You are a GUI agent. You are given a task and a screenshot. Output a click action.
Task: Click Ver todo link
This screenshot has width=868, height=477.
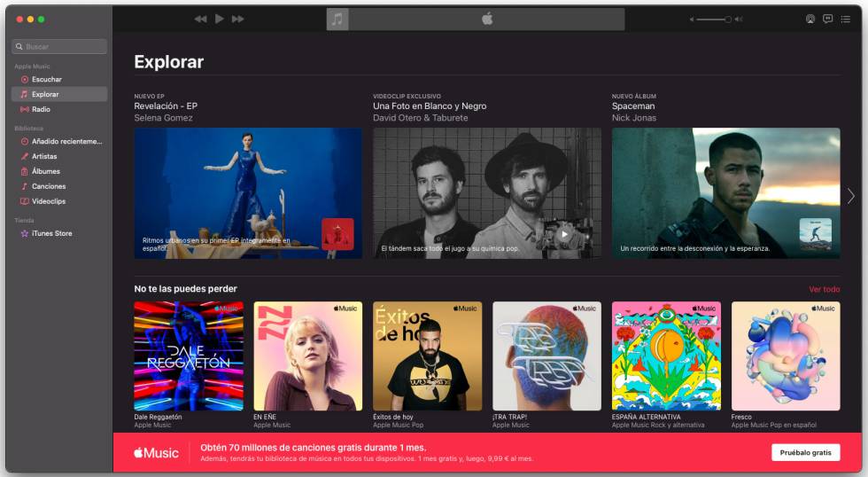click(x=825, y=289)
